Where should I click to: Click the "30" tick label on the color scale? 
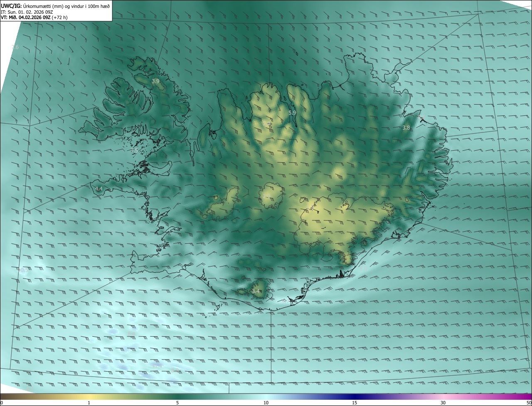pyautogui.click(x=443, y=403)
